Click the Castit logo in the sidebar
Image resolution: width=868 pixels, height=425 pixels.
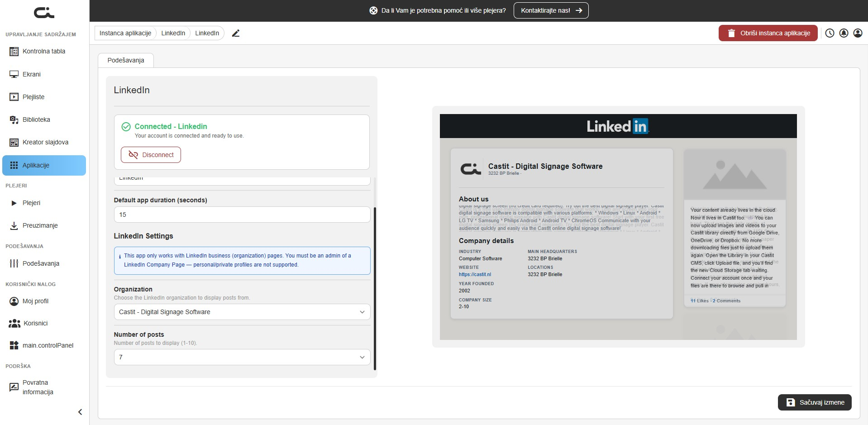44,13
